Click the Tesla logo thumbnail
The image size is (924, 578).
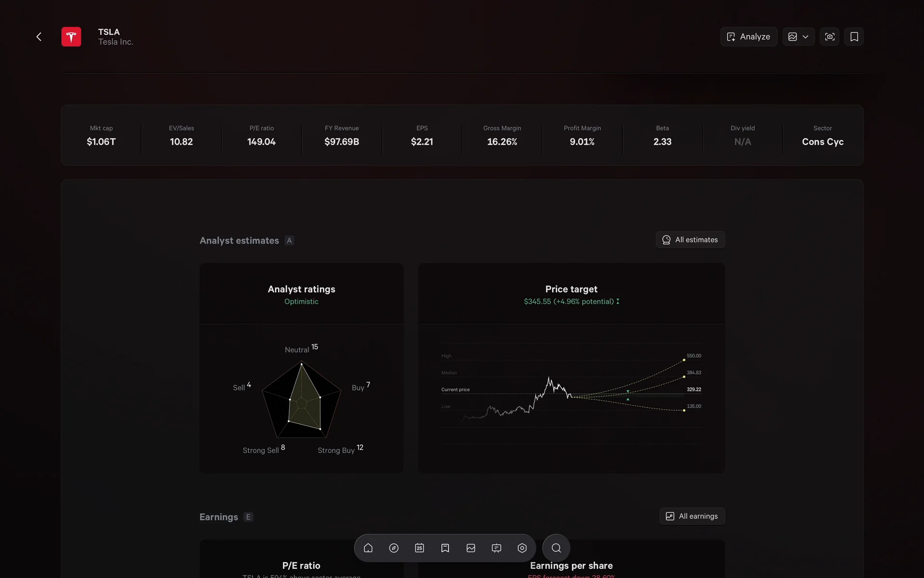pos(71,37)
